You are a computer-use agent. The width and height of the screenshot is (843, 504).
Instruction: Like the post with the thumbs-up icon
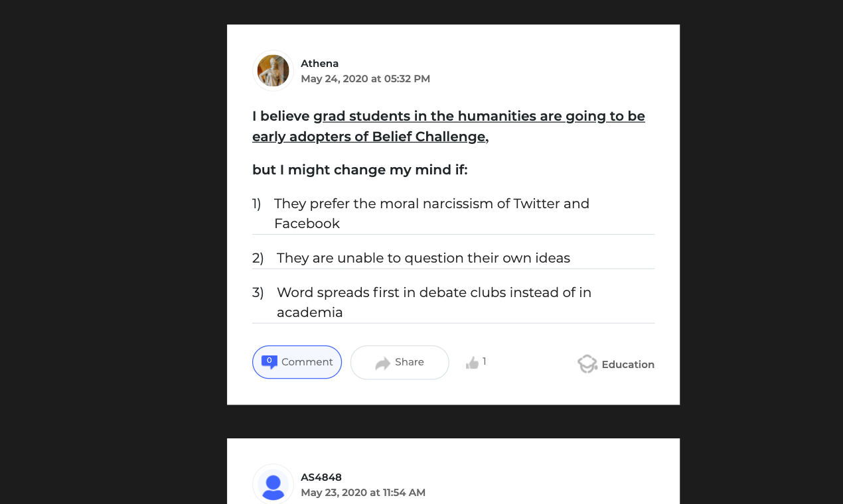472,363
